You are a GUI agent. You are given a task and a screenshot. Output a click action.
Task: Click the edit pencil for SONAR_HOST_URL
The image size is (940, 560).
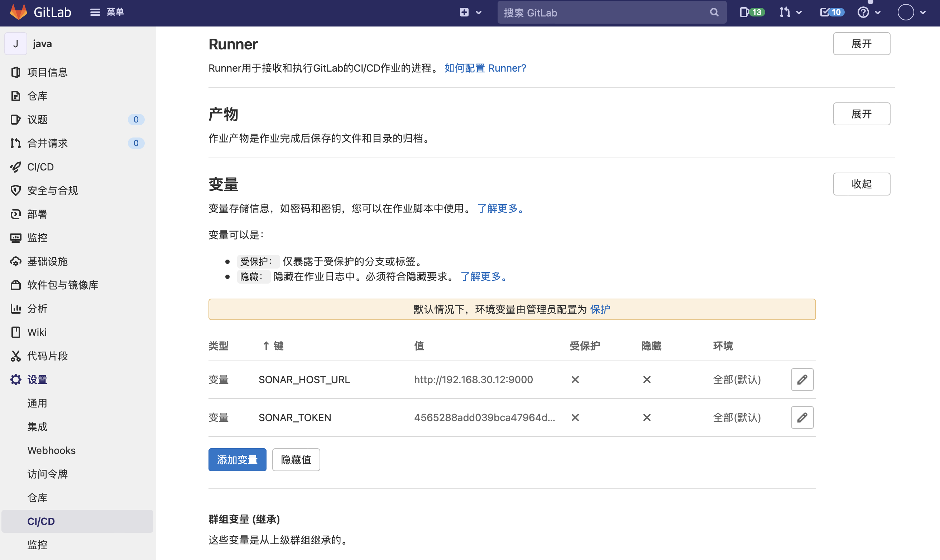coord(802,379)
